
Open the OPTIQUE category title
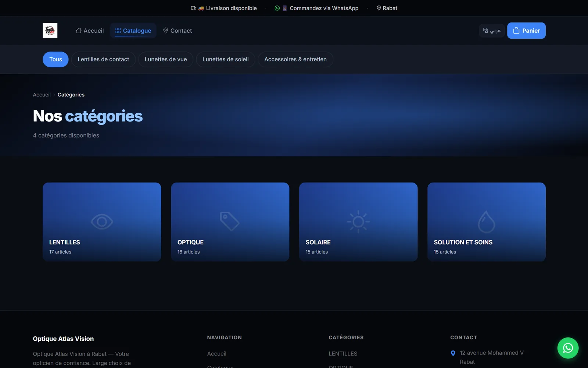190,242
